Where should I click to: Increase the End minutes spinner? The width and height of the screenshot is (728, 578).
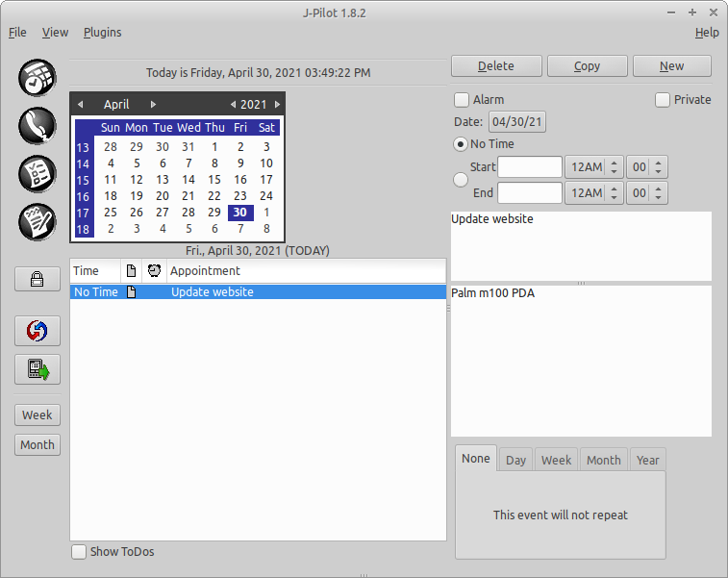(659, 188)
